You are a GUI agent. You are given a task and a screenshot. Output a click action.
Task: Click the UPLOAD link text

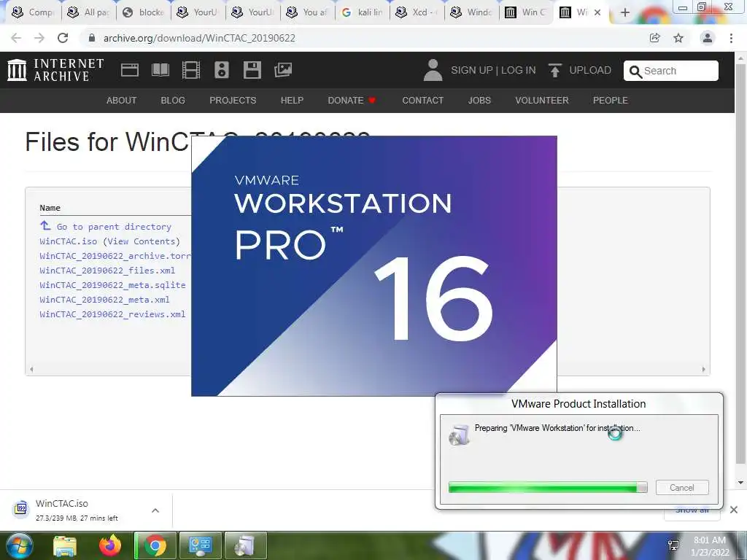pyautogui.click(x=589, y=70)
